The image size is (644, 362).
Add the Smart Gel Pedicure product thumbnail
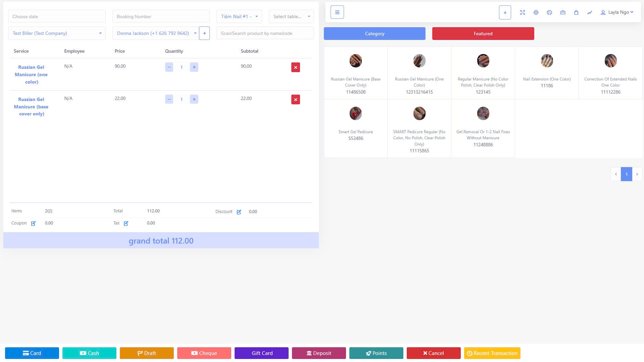(355, 114)
